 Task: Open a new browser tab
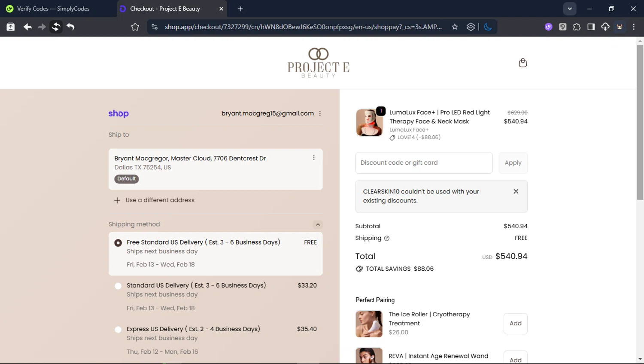(x=240, y=9)
